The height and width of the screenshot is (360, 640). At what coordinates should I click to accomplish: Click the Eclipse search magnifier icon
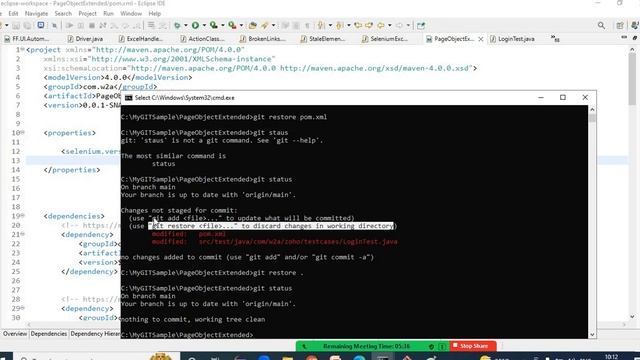[601, 25]
